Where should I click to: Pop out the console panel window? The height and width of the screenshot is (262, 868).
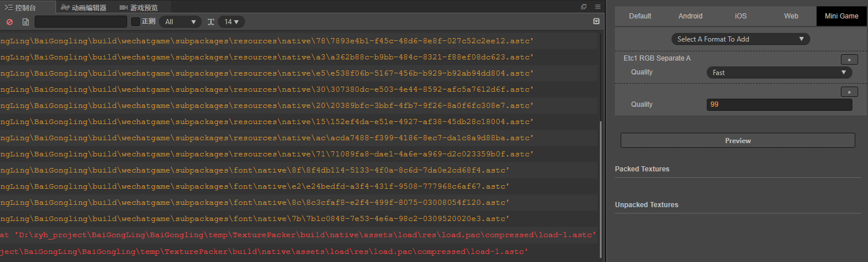(x=584, y=7)
